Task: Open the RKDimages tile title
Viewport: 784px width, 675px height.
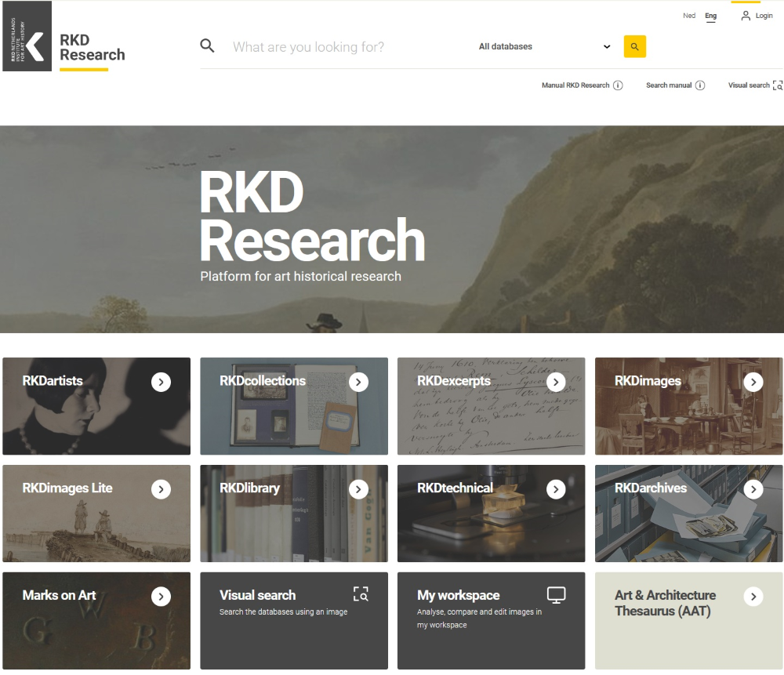Action: point(648,381)
